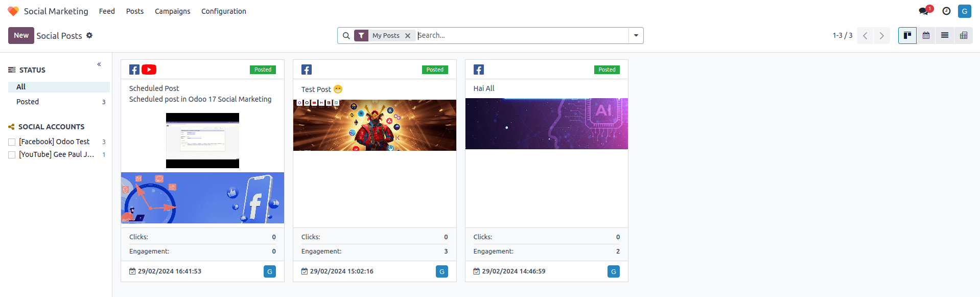This screenshot has width=980, height=297.
Task: Switch to calendar view
Action: (x=926, y=35)
